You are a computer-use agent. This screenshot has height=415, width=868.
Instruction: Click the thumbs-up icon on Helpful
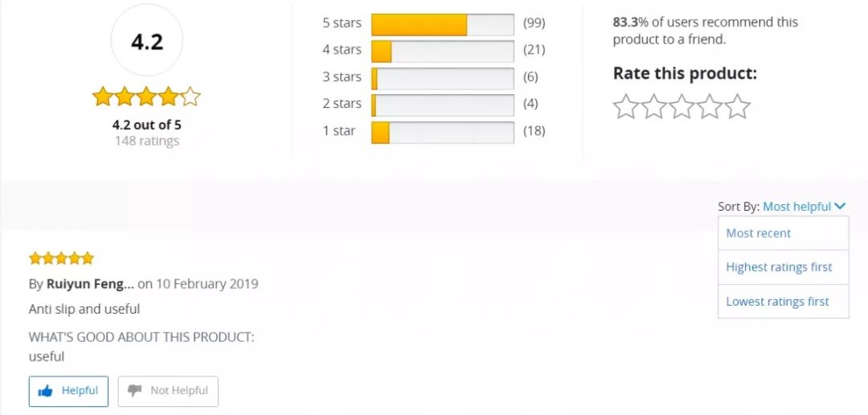pyautogui.click(x=45, y=391)
